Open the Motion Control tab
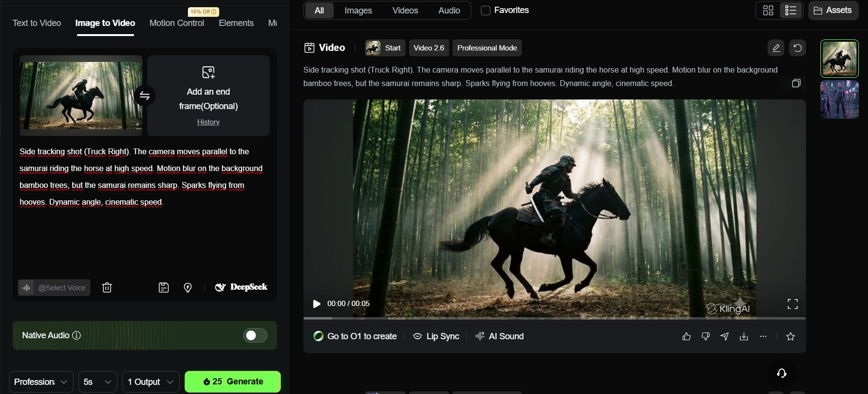This screenshot has width=868, height=394. (x=177, y=23)
